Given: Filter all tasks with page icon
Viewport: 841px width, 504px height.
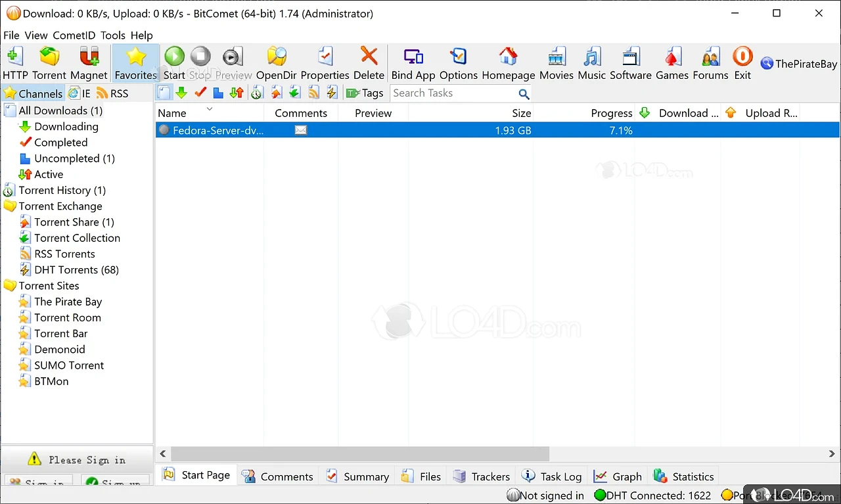Looking at the screenshot, I should pos(164,93).
